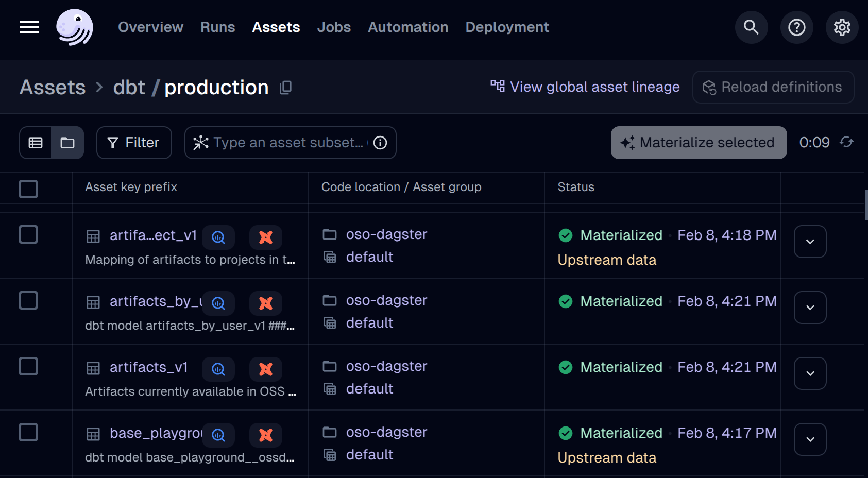Viewport: 868px width, 478px height.
Task: Open the Filter dropdown
Action: coord(134,143)
